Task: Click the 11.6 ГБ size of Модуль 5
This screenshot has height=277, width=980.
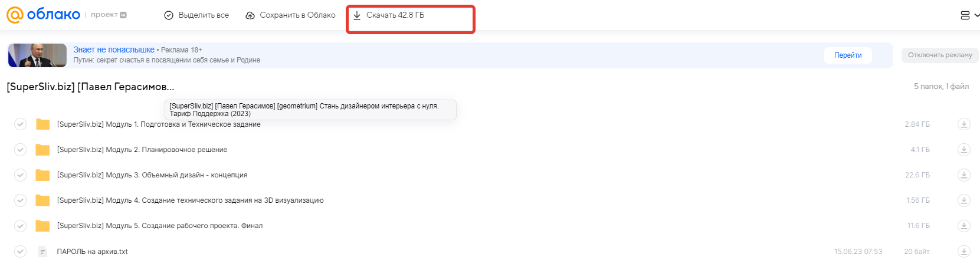Action: (918, 226)
